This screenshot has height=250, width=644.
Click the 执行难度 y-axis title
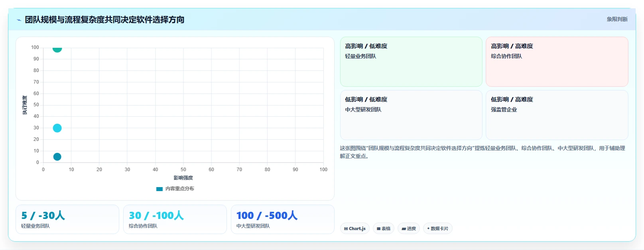coord(25,105)
